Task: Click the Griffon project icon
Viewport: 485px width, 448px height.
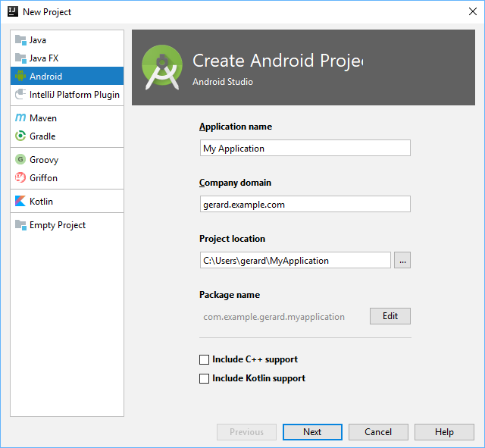Action: pyautogui.click(x=20, y=178)
